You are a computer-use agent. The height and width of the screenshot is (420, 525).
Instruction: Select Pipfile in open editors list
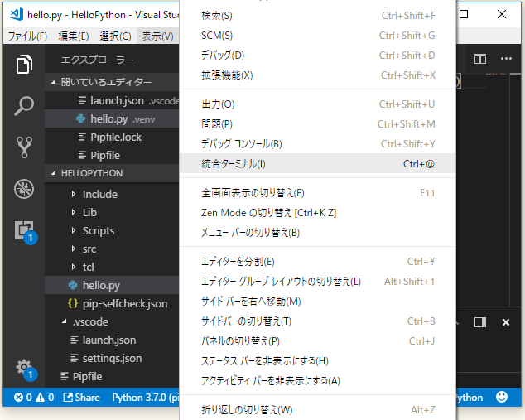112,156
